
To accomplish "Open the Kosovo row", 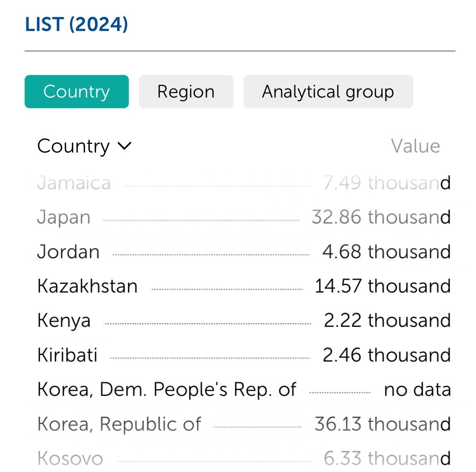I will (70, 458).
